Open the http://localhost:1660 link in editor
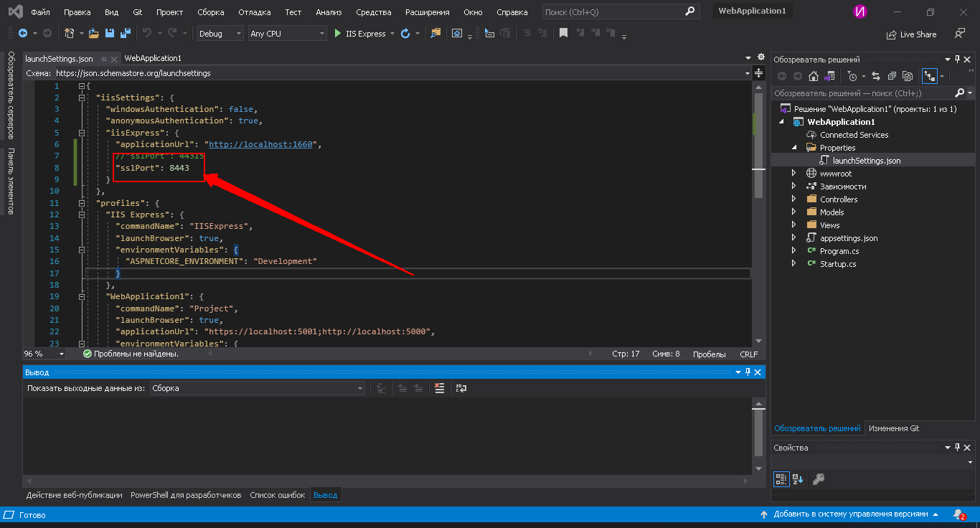 [260, 144]
